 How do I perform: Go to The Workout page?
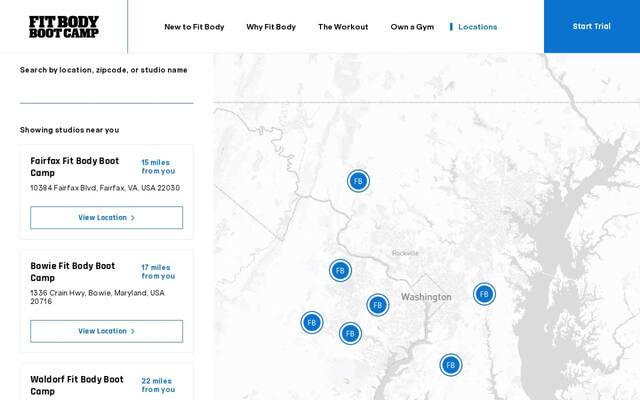point(343,27)
